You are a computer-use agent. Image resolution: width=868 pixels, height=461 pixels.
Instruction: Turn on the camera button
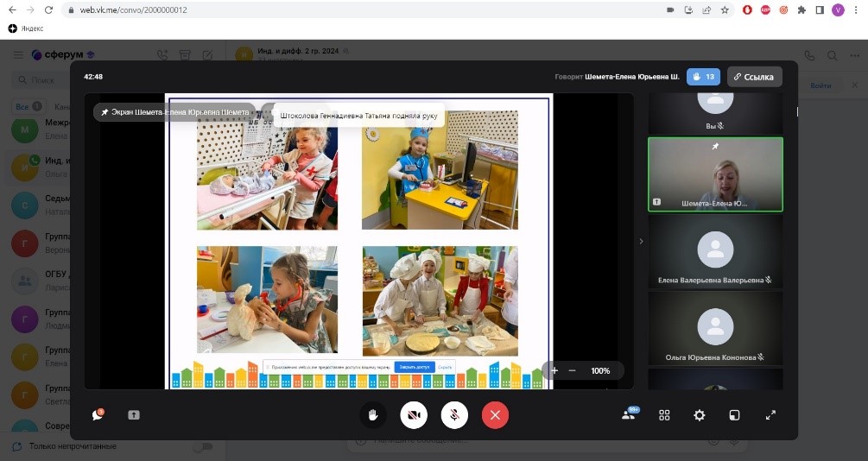tap(414, 415)
